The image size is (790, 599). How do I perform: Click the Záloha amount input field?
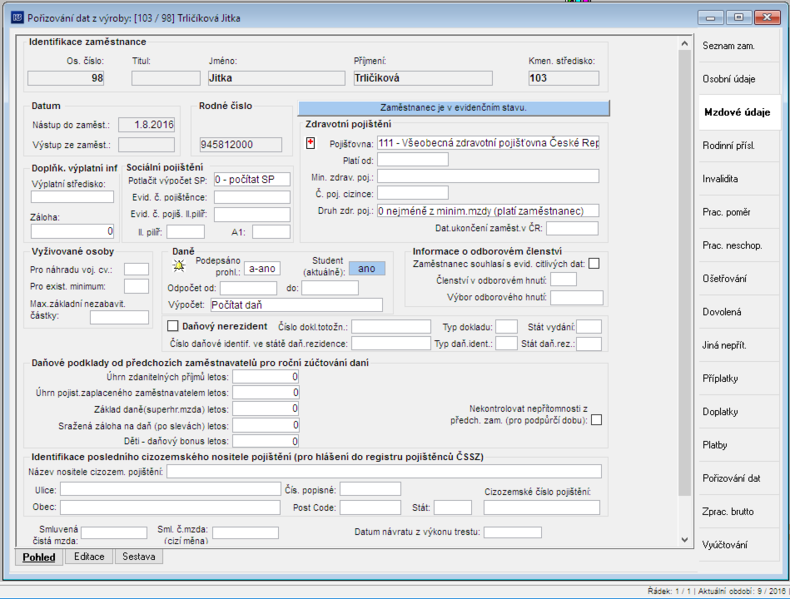[x=73, y=231]
